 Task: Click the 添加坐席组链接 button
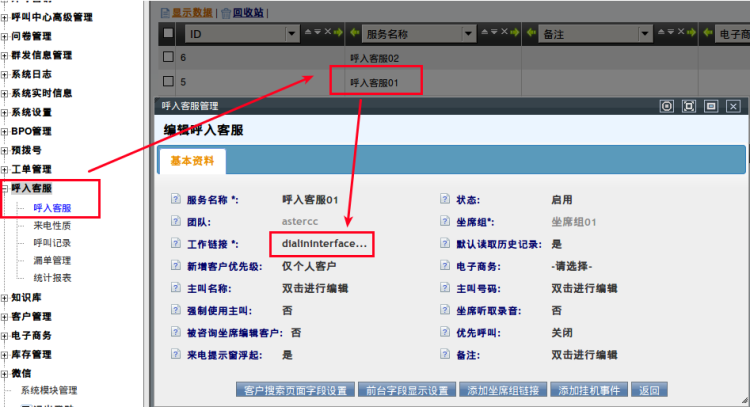[x=503, y=390]
